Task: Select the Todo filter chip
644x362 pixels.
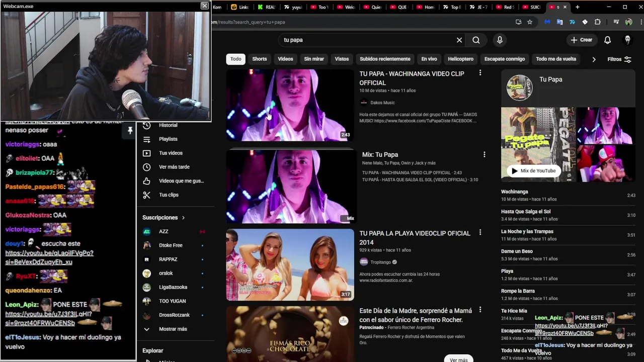Action: [236, 59]
